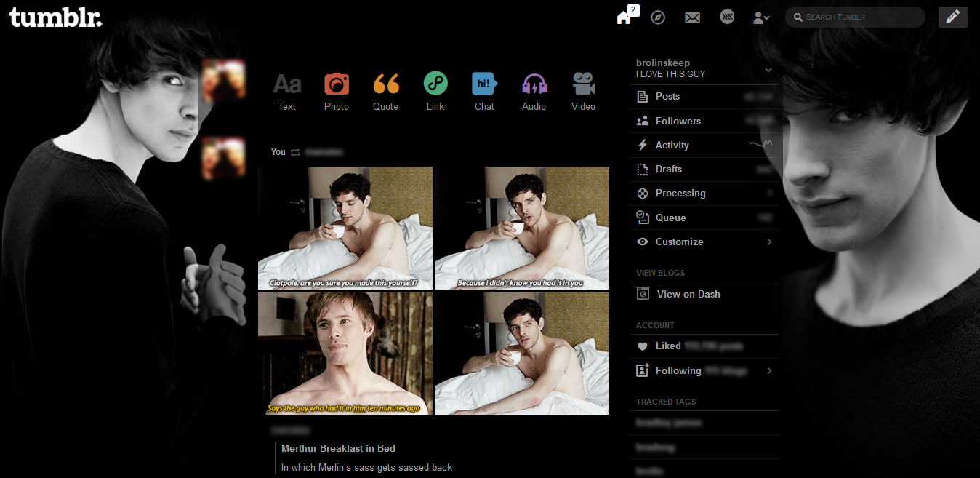Click the Liked heart icon
The width and height of the screenshot is (980, 478).
tap(642, 346)
